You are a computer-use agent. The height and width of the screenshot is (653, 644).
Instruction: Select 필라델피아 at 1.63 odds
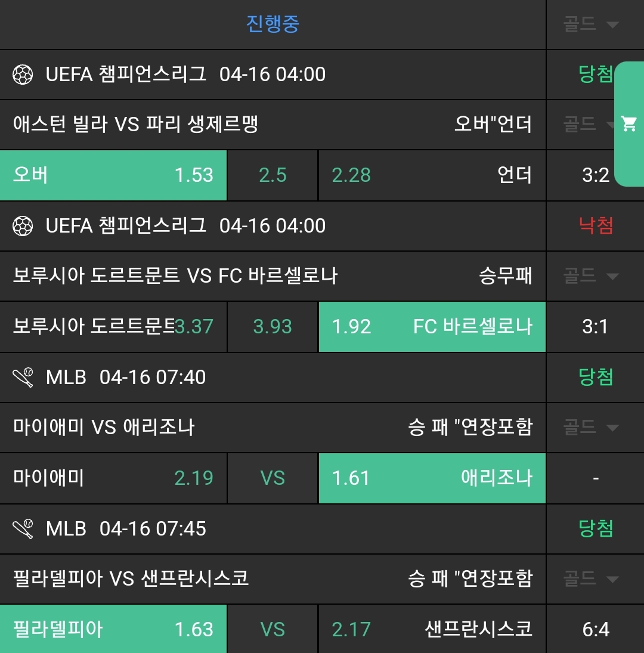[x=113, y=629]
